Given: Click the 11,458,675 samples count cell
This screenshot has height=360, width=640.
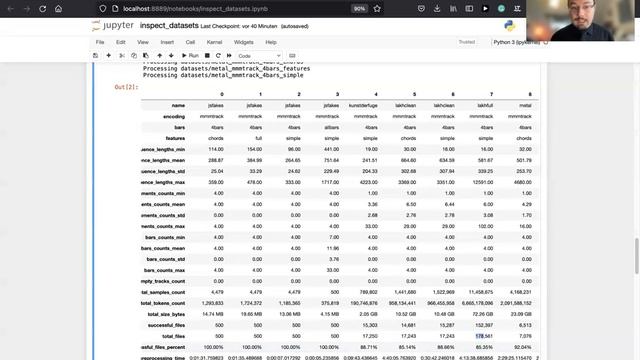Looking at the screenshot, I should (x=479, y=292).
